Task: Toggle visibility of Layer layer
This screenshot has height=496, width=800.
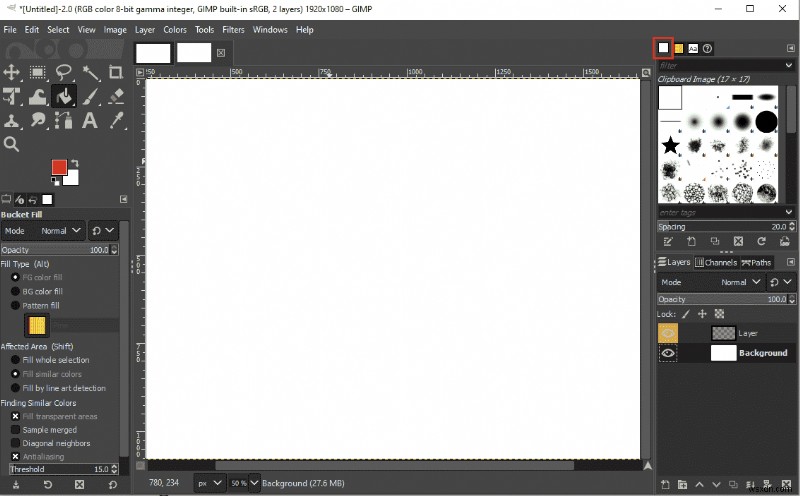Action: (668, 333)
